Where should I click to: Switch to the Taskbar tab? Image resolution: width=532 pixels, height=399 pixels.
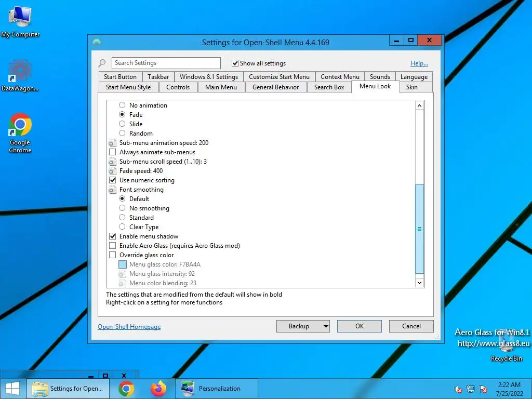(x=158, y=77)
